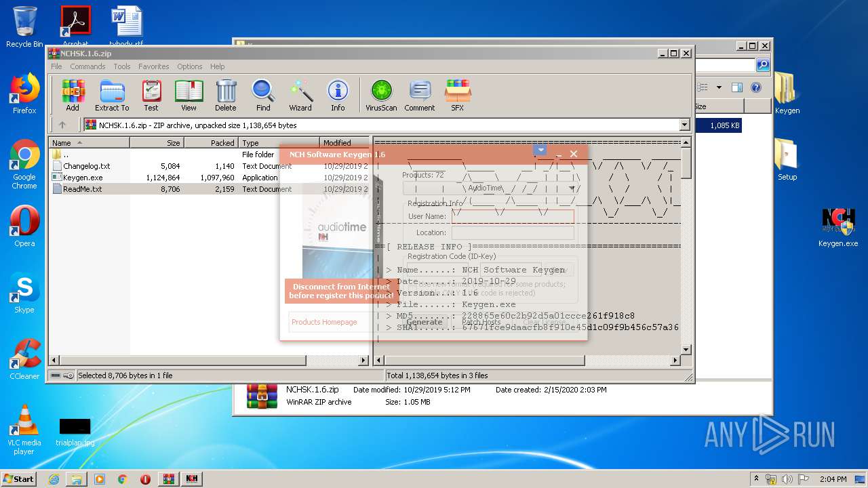This screenshot has height=488, width=868.
Task: Select the Changelog.txt file
Action: (87, 166)
